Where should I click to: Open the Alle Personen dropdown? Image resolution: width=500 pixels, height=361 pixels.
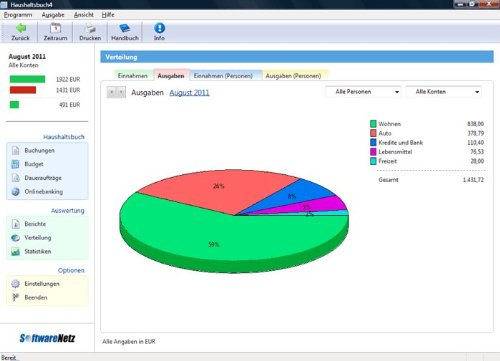tap(363, 92)
